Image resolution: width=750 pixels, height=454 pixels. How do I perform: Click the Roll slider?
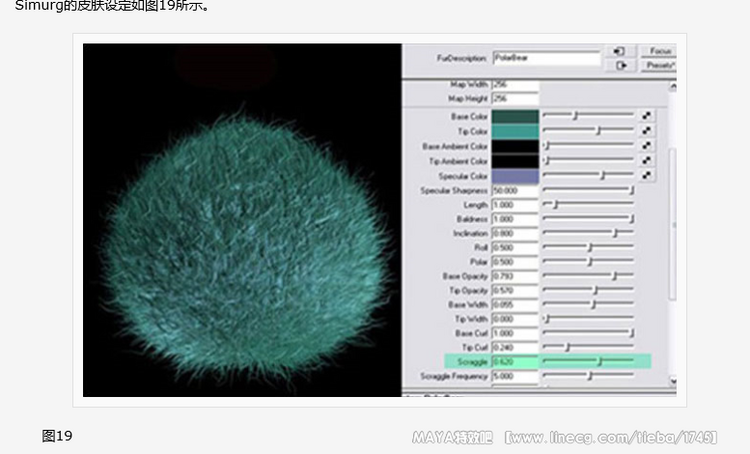click(588, 247)
